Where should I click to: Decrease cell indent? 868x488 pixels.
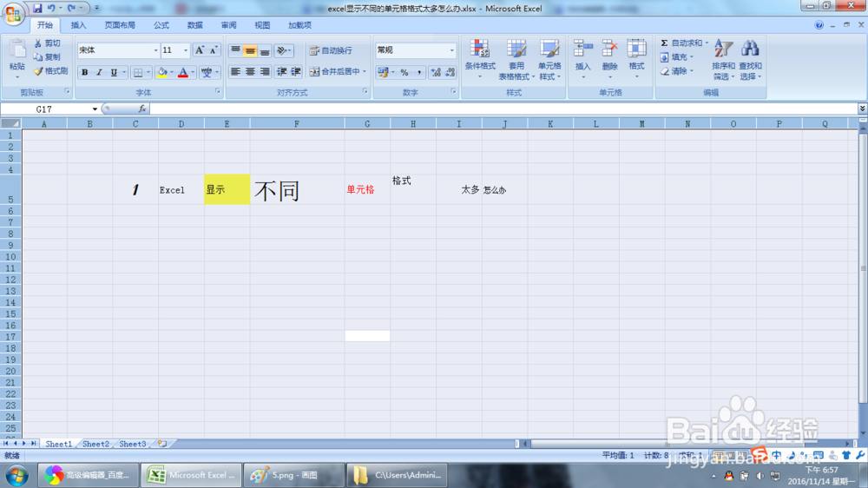click(282, 72)
